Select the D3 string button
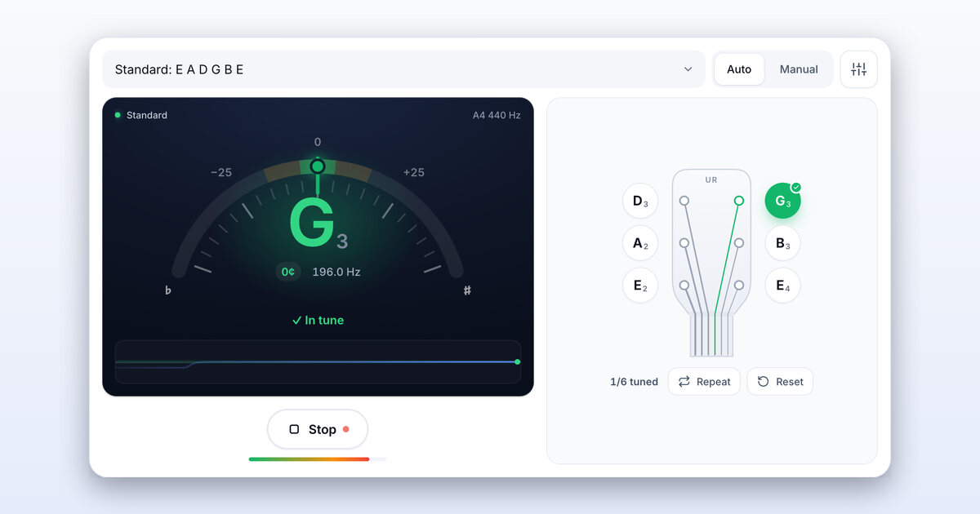The height and width of the screenshot is (514, 980). tap(640, 201)
